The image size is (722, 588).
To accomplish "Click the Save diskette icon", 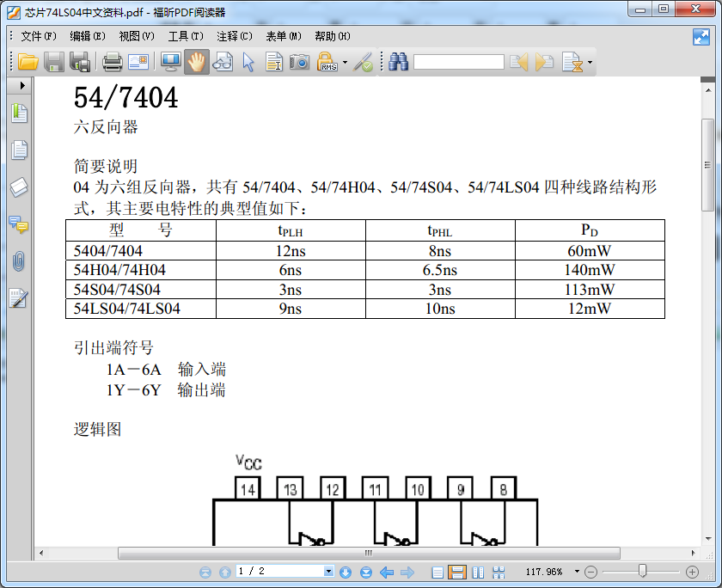I will click(54, 62).
